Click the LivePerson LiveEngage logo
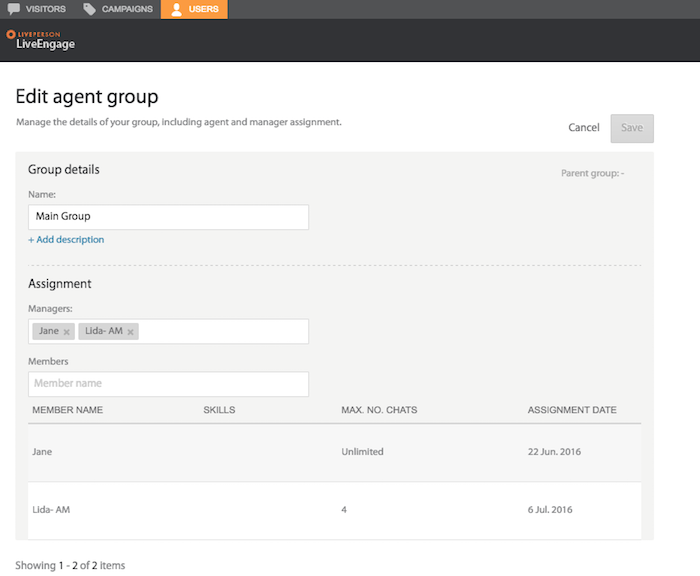The image size is (700, 576). click(40, 40)
